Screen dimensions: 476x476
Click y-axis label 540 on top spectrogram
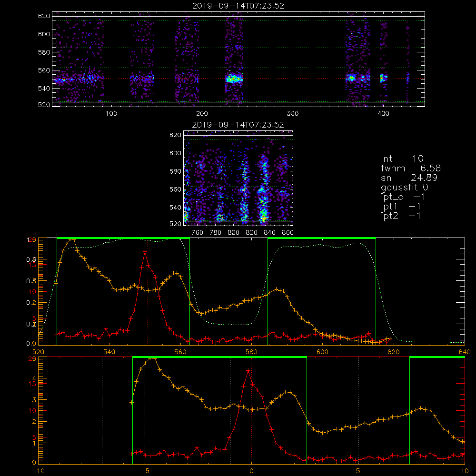click(44, 89)
